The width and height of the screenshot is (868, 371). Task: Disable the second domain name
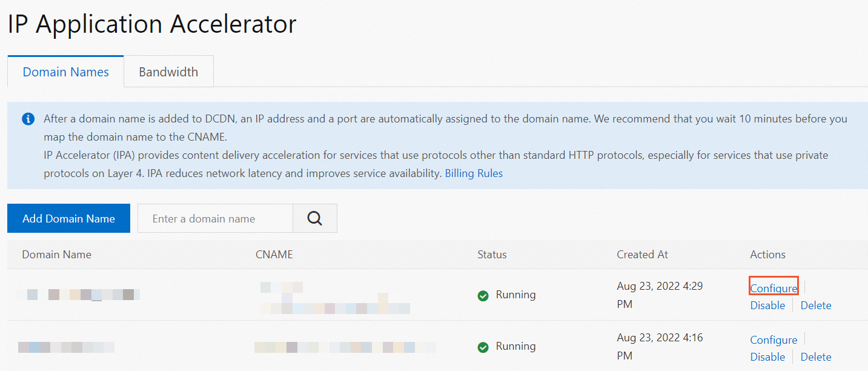click(x=767, y=356)
